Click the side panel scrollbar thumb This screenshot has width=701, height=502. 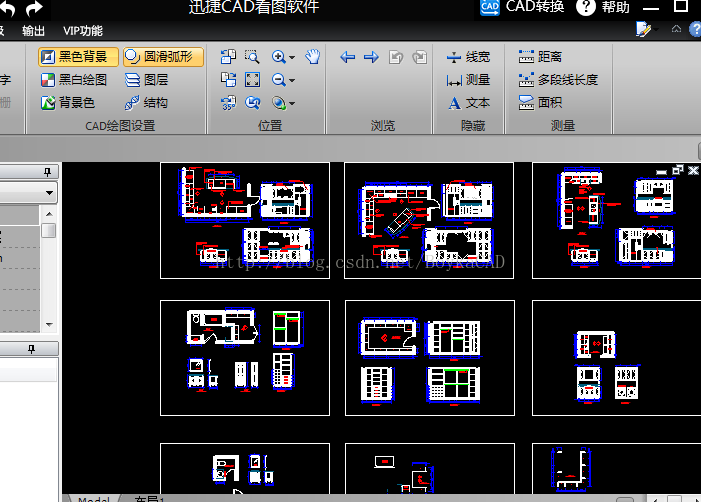49,231
